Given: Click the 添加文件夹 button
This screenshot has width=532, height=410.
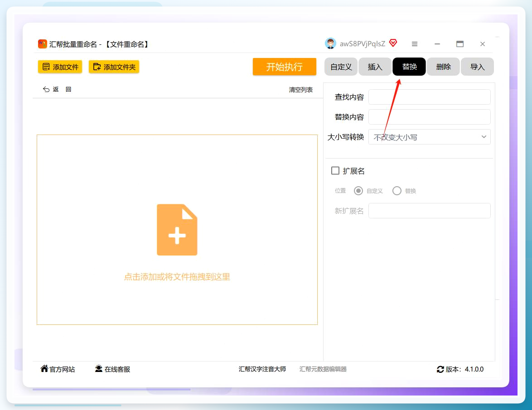Looking at the screenshot, I should point(114,67).
